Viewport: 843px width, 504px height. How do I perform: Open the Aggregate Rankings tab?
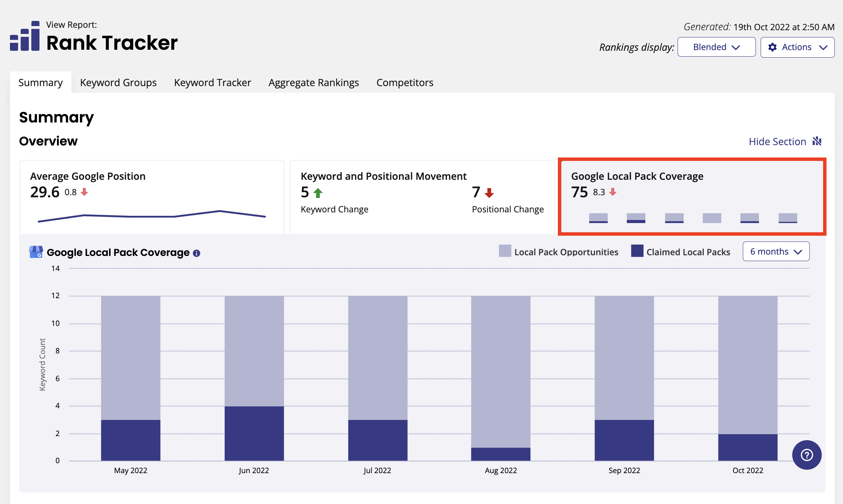tap(314, 83)
